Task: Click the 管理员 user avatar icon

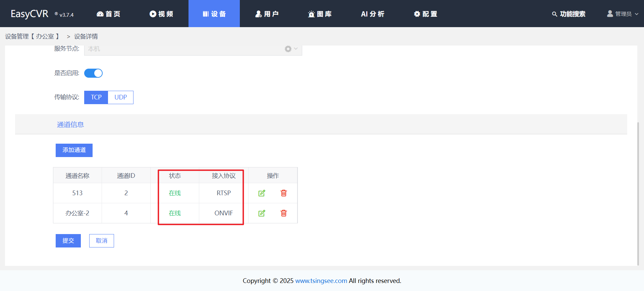Action: click(610, 14)
